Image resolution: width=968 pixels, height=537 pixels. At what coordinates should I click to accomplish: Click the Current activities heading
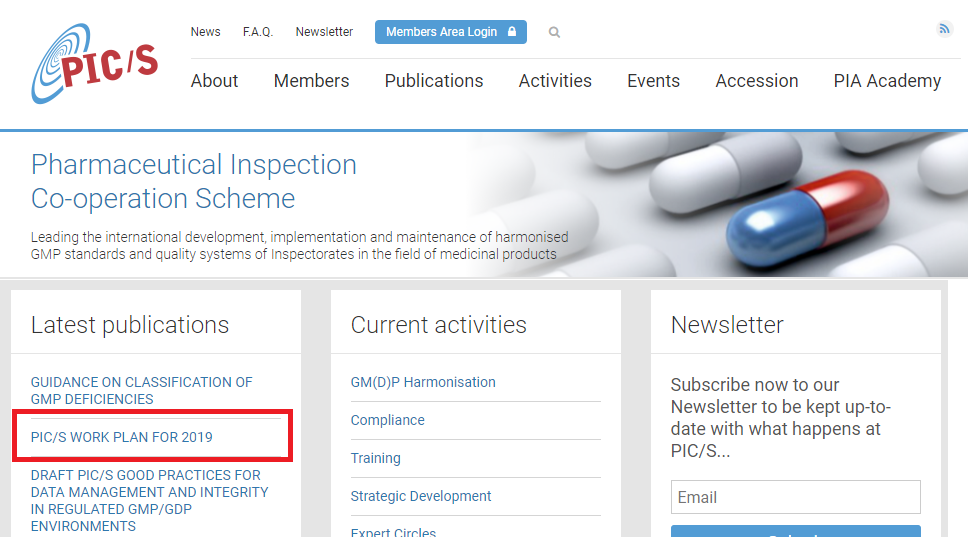(x=438, y=325)
